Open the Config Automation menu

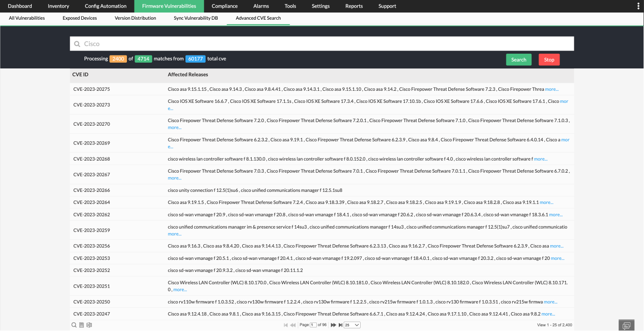point(105,6)
